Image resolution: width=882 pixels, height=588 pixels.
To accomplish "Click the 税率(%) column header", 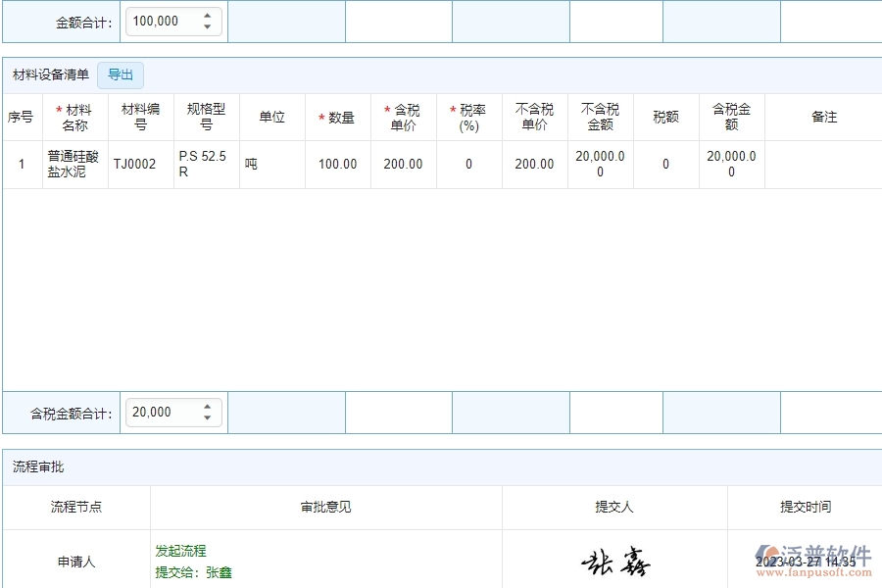I will pos(469,117).
